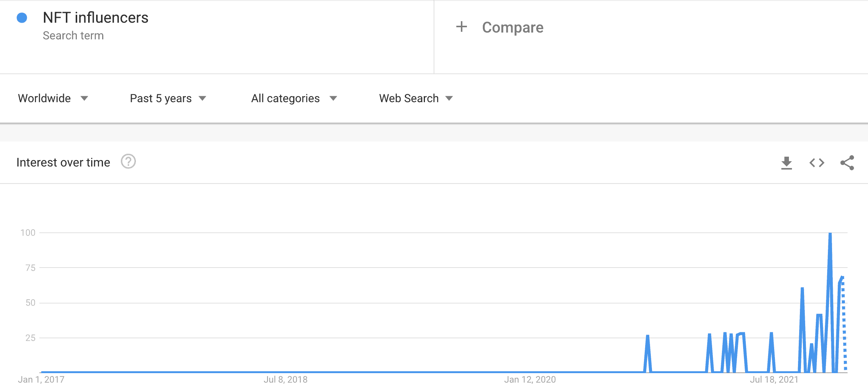The image size is (868, 386).
Task: Click the Jan 12, 2020 axis label
Action: pyautogui.click(x=530, y=379)
